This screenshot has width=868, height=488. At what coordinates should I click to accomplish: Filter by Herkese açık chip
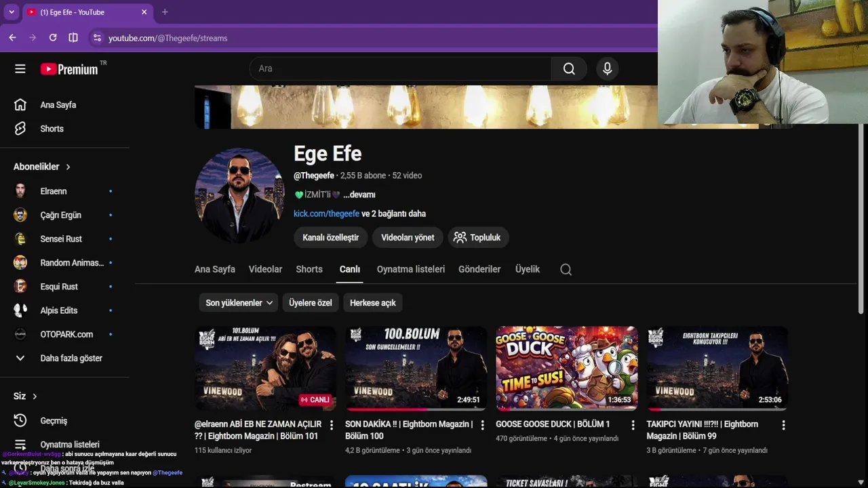point(372,303)
